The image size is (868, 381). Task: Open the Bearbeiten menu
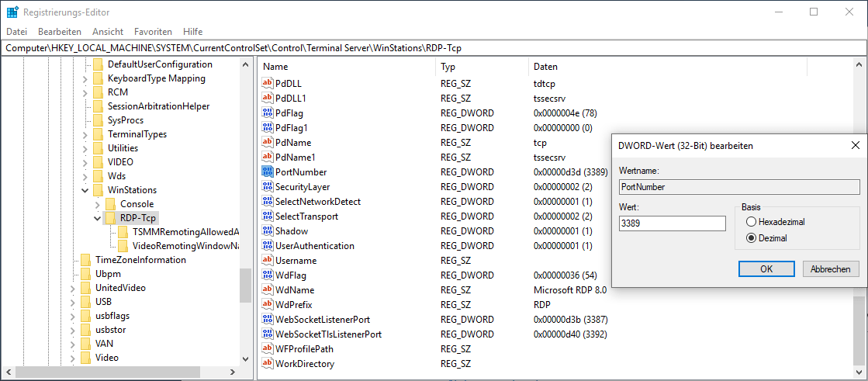pos(60,32)
